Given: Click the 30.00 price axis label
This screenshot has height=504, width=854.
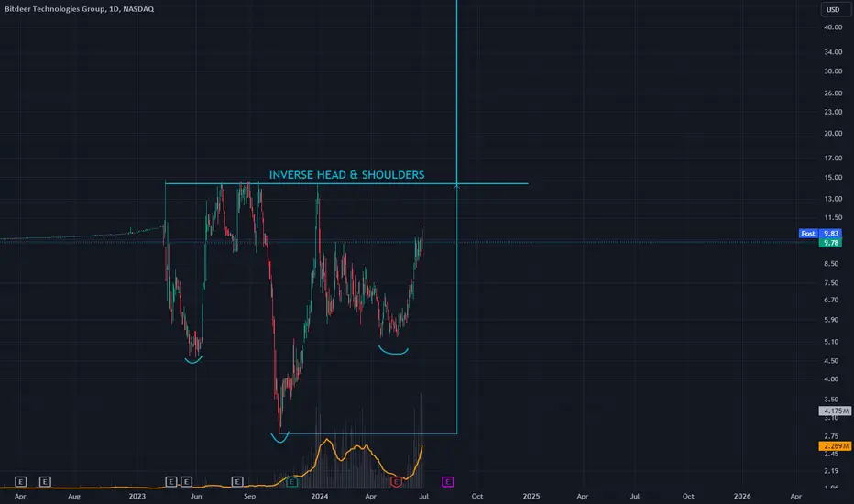Looking at the screenshot, I should [833, 71].
